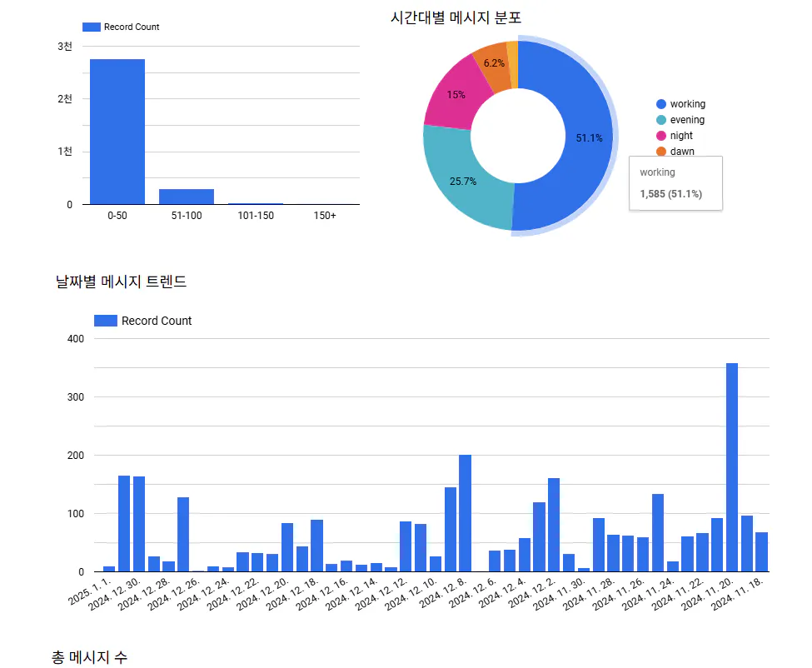Click the 400 y-axis label in trend chart
The image size is (812, 668).
tap(76, 339)
